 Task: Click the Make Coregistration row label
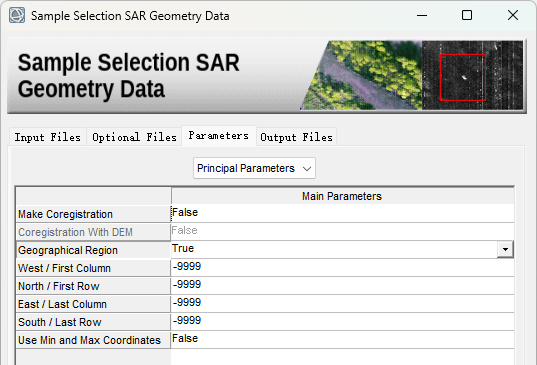(93, 214)
